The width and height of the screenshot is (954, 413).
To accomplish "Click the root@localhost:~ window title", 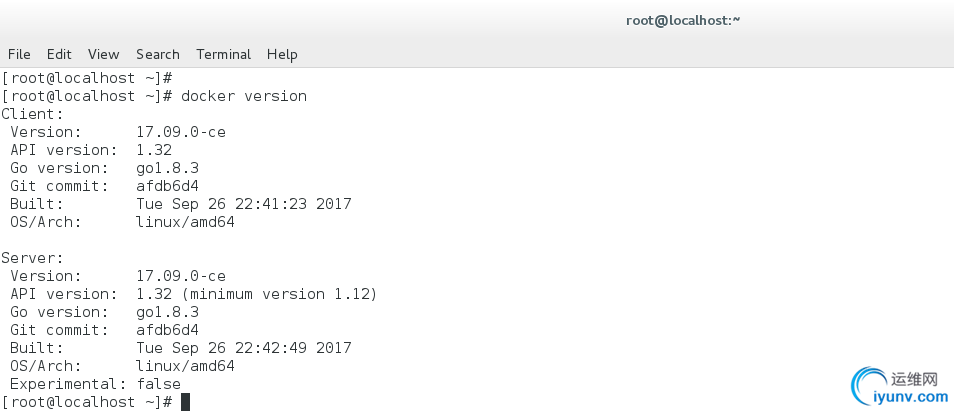I will pos(683,20).
